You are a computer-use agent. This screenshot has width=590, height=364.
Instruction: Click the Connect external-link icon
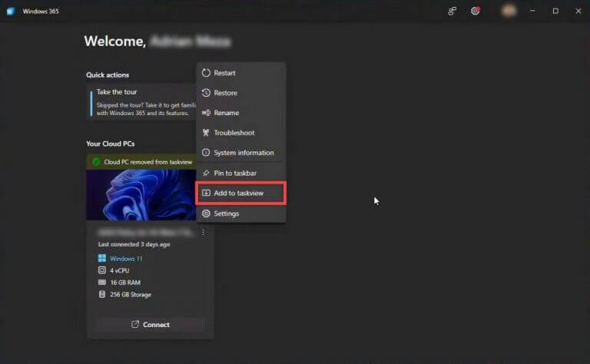coord(135,324)
